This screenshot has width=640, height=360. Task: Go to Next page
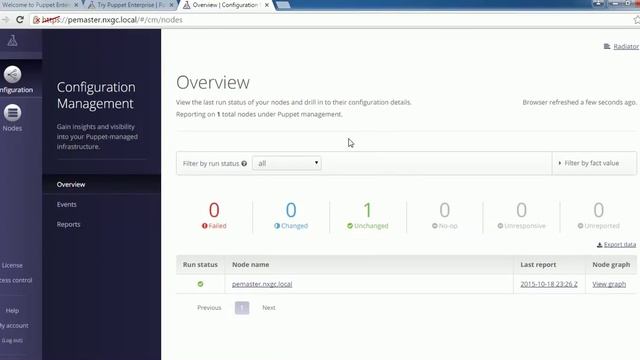coord(269,308)
